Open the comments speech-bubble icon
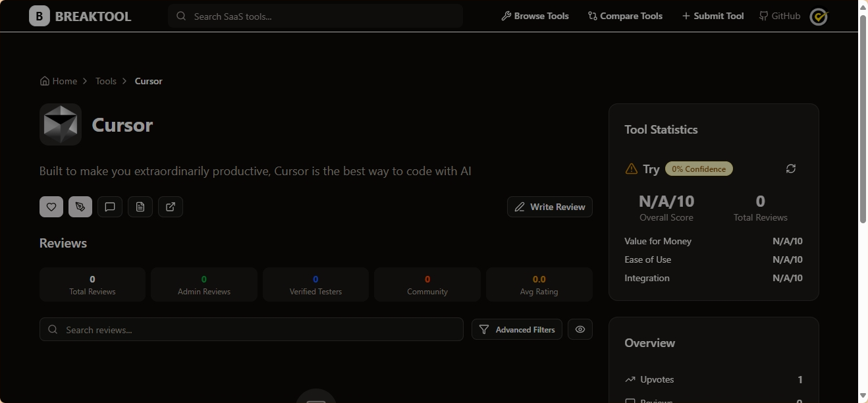 pos(110,207)
